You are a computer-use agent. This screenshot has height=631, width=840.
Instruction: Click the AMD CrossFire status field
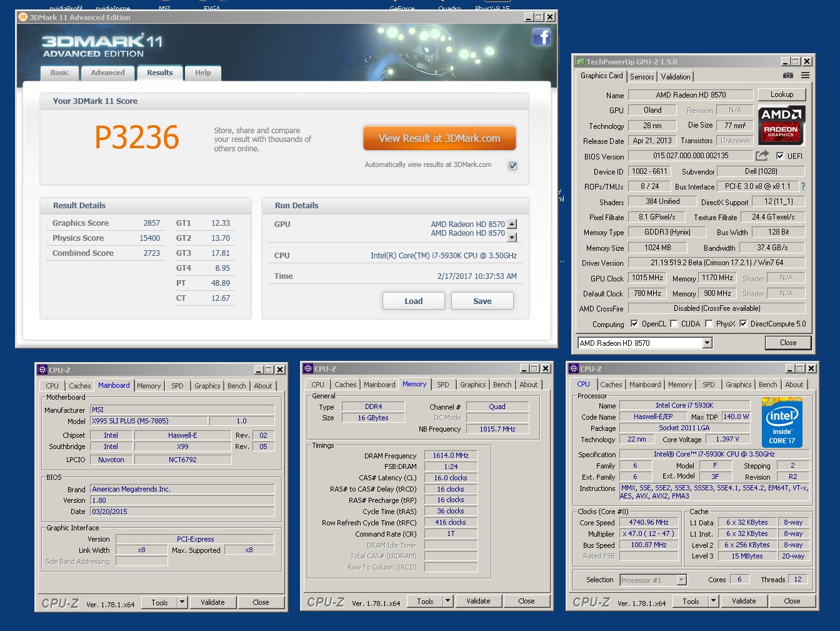tap(716, 308)
